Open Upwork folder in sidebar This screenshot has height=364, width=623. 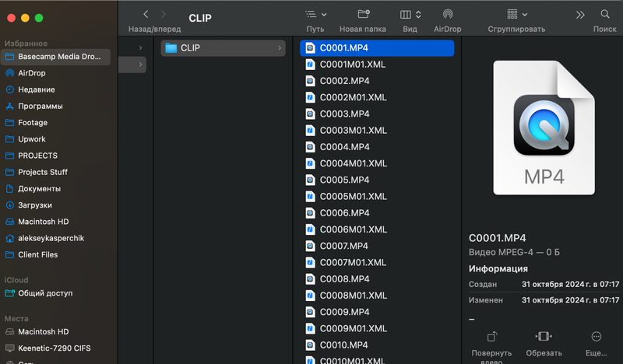[32, 139]
